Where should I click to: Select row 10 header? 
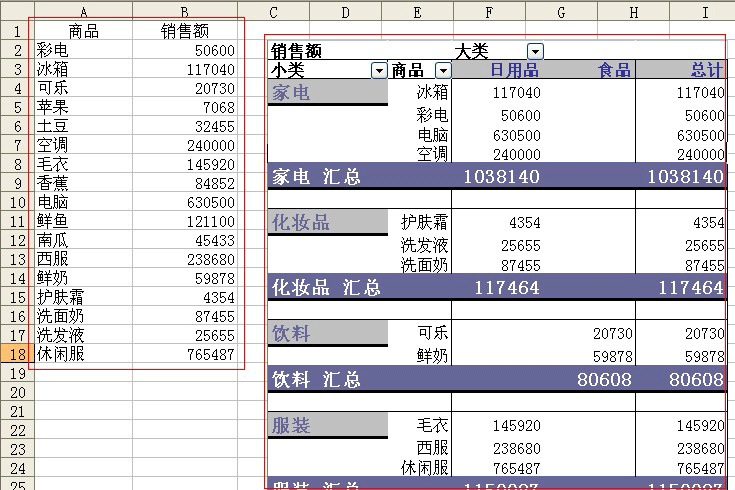pos(17,202)
